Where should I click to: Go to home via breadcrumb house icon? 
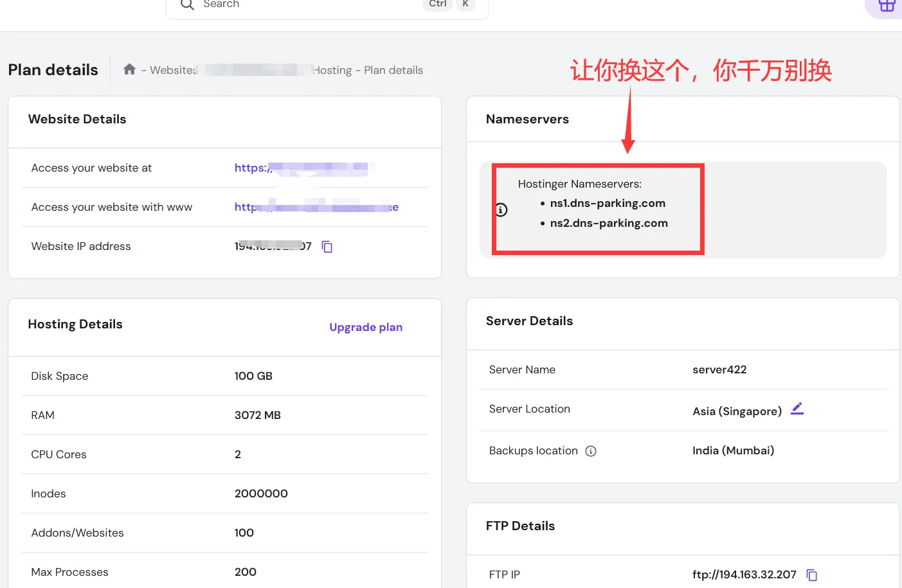click(x=129, y=69)
